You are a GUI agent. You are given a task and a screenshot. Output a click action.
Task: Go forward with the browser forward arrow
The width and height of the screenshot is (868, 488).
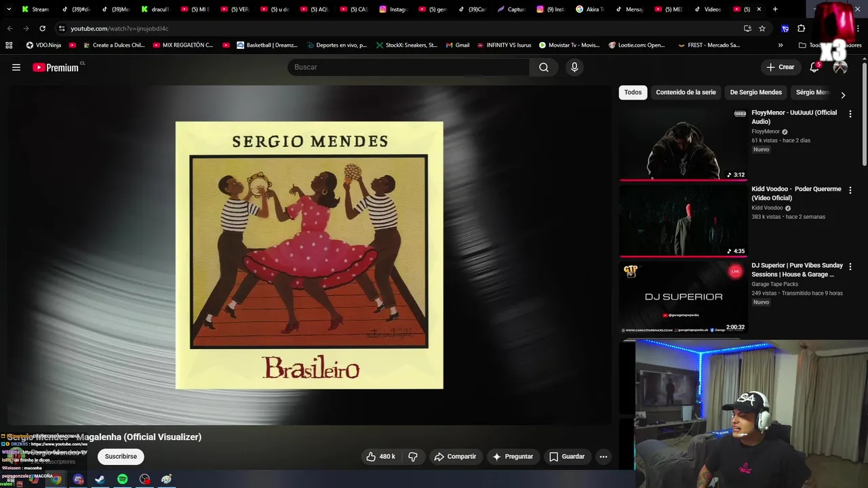(26, 28)
